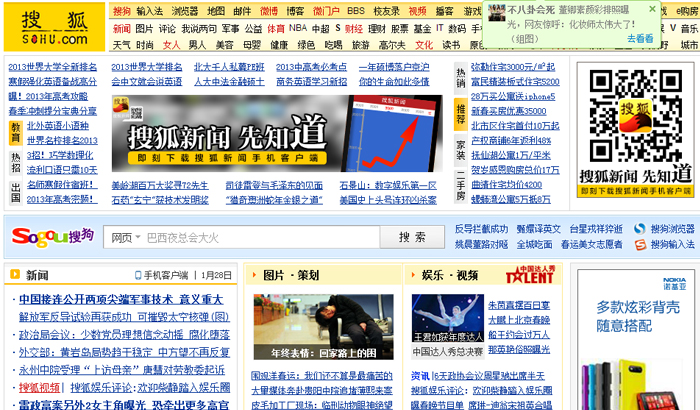The width and height of the screenshot is (700, 410).
Task: Open the 外交部：黄岩岛局势 headline
Action: (124, 352)
